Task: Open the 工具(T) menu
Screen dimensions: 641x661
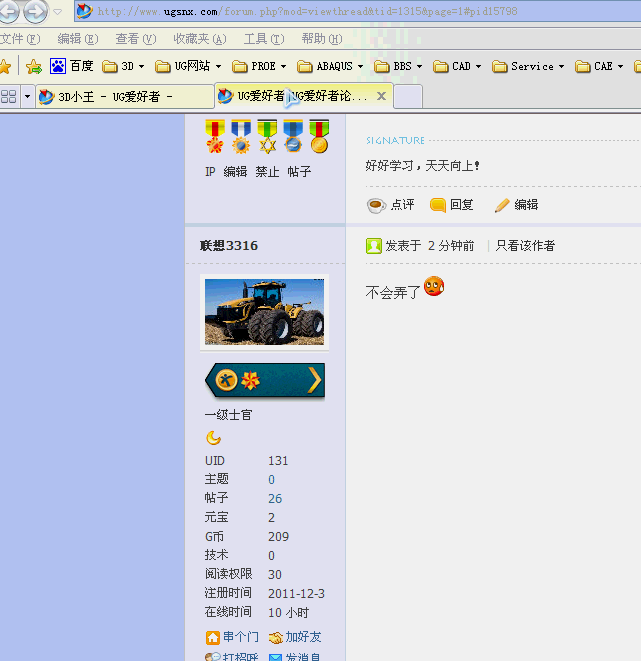Action: [x=264, y=39]
